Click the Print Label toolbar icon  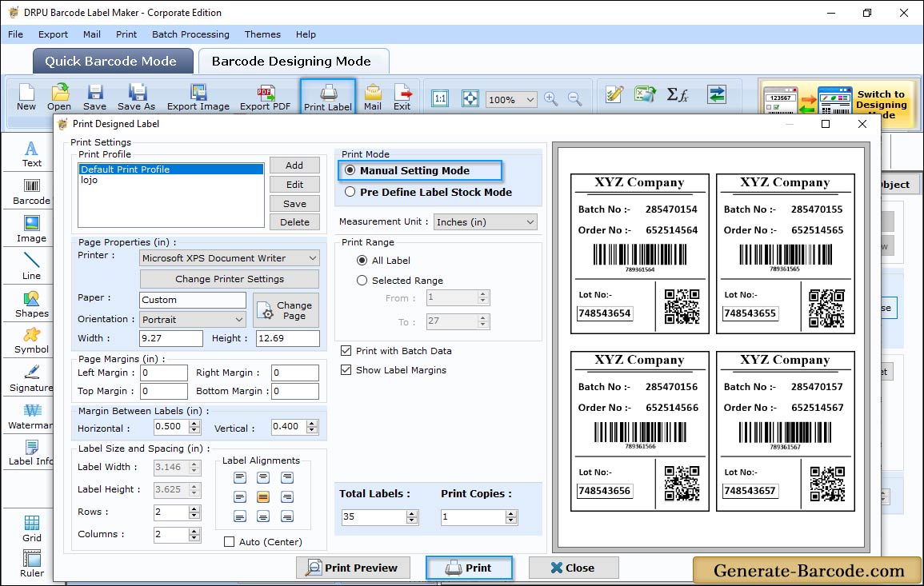(328, 98)
